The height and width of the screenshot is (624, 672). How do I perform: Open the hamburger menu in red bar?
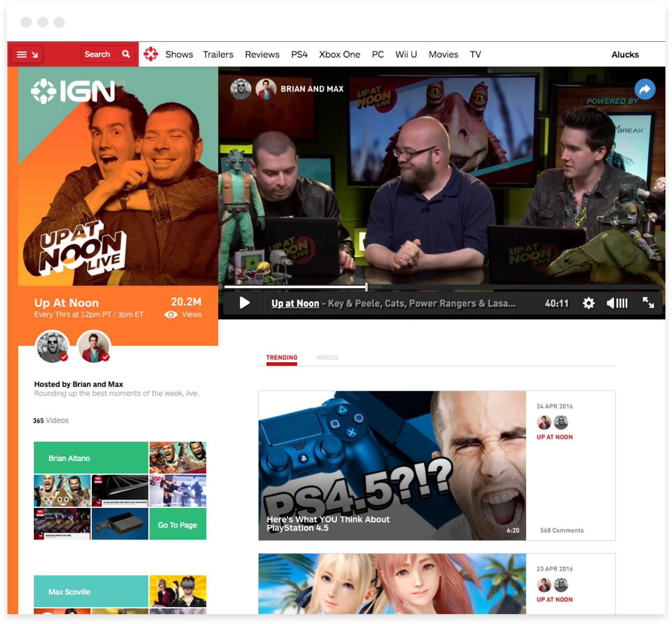coord(27,54)
